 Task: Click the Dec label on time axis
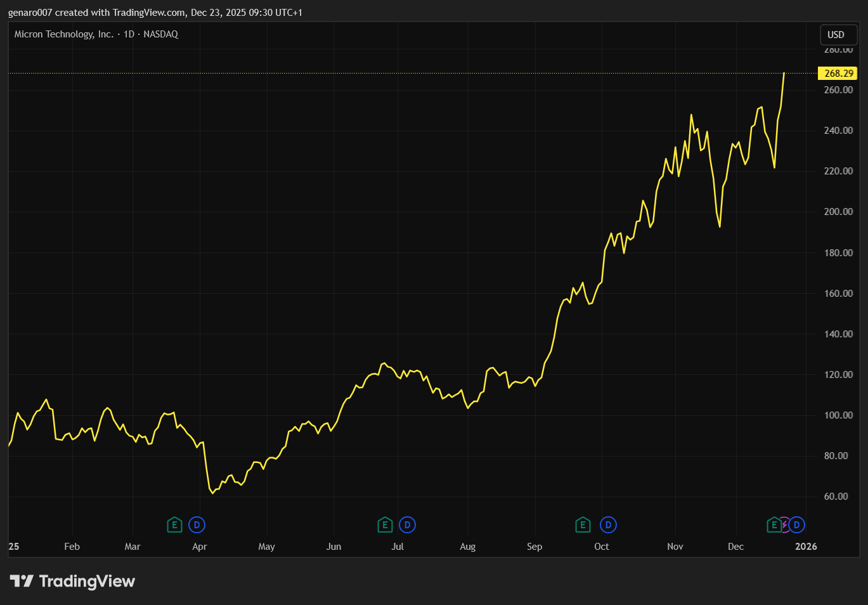pyautogui.click(x=736, y=547)
